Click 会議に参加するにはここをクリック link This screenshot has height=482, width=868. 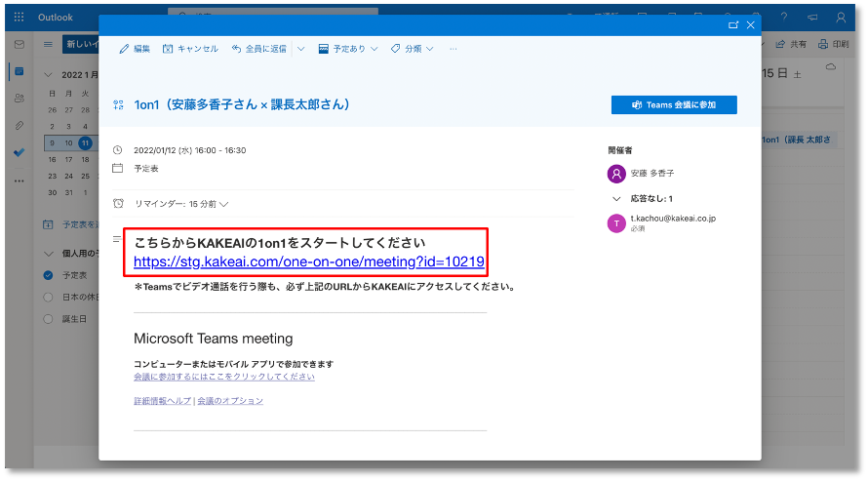[x=224, y=377]
